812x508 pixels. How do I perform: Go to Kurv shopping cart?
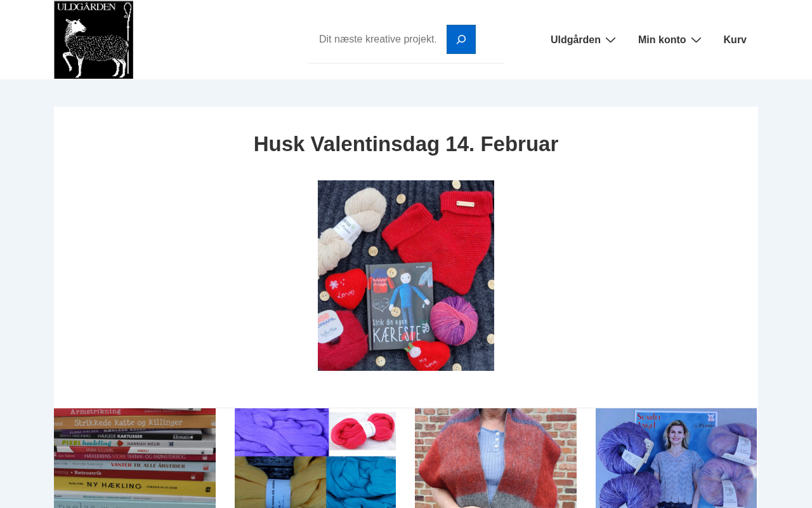pos(735,40)
